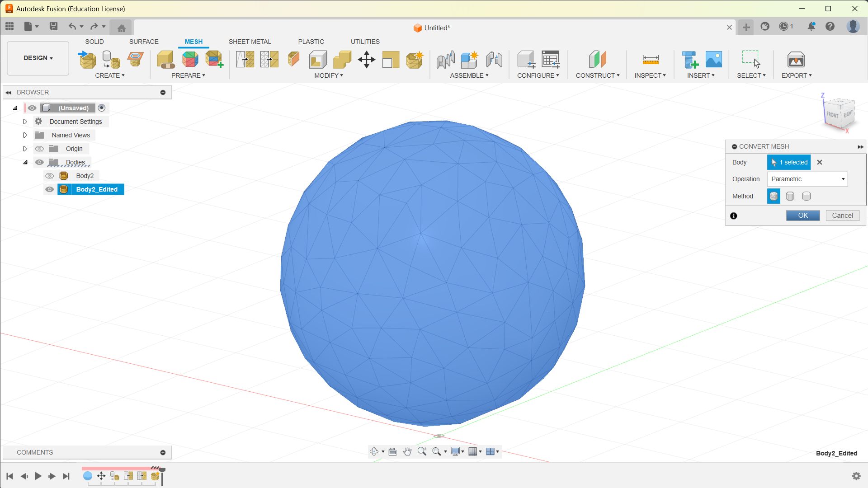
Task: Clear the body selection with the X
Action: (819, 162)
